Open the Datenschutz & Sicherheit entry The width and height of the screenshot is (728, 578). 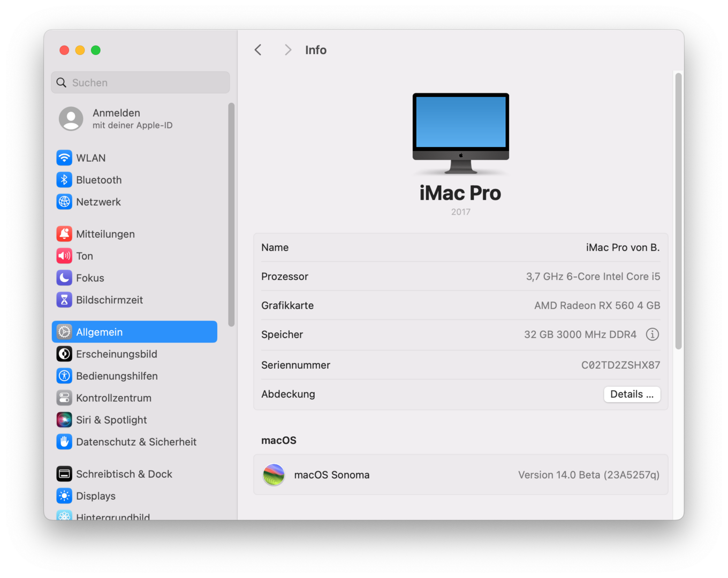click(134, 442)
